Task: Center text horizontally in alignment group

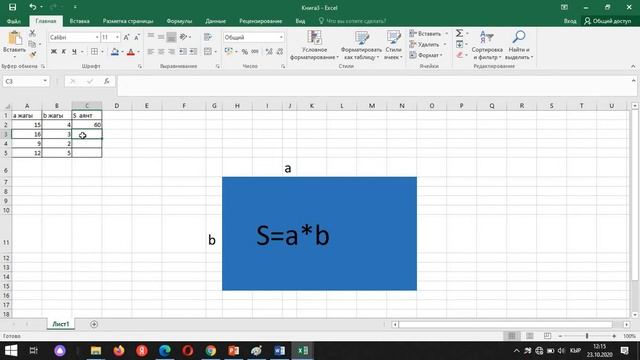Action: [161, 51]
